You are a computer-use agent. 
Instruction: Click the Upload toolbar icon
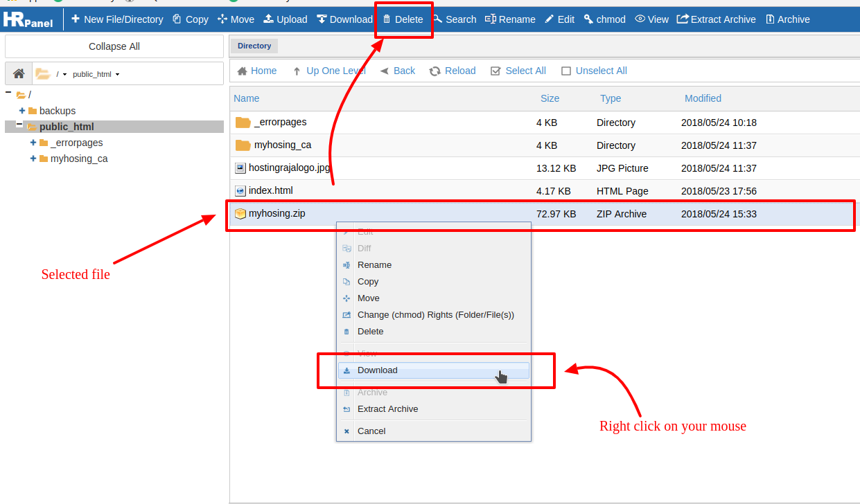coord(268,19)
